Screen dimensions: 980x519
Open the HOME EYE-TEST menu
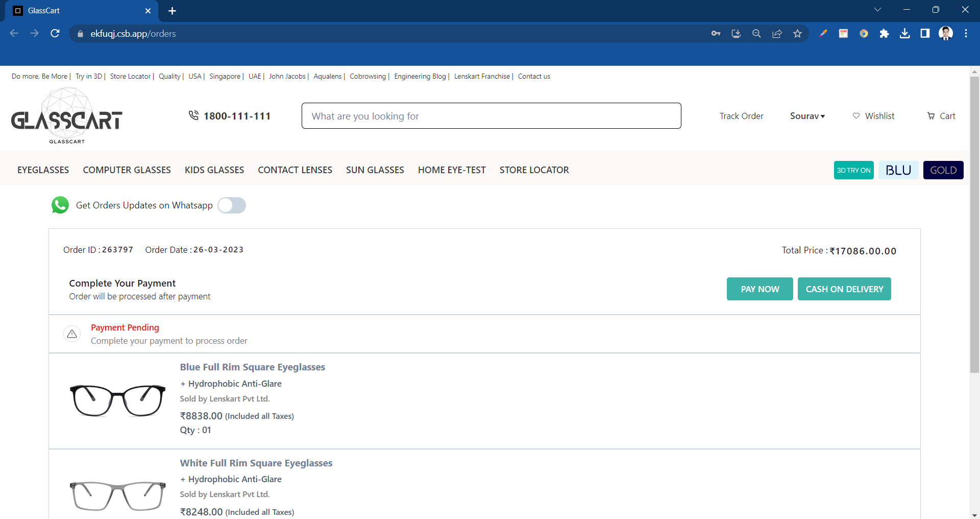452,170
